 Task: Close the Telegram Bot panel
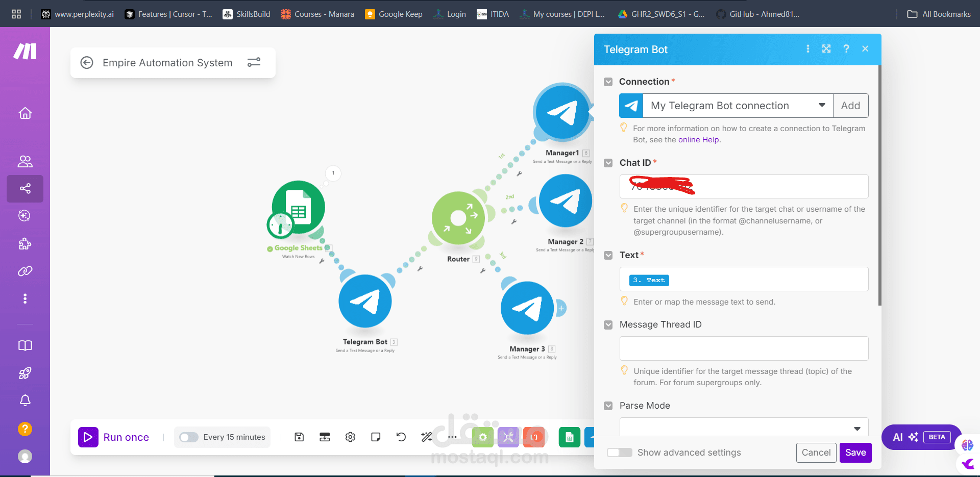point(865,48)
